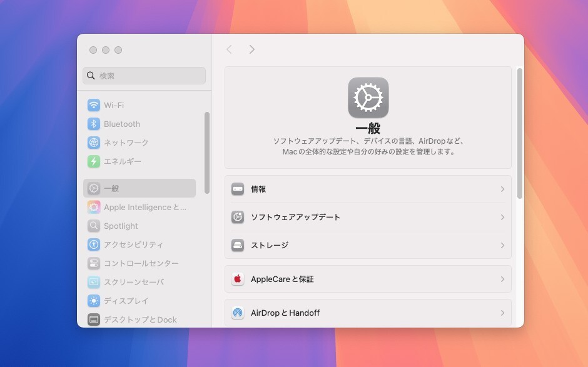Click the Spotlight magnifier icon in sidebar
This screenshot has height=367, width=588.
pos(94,226)
